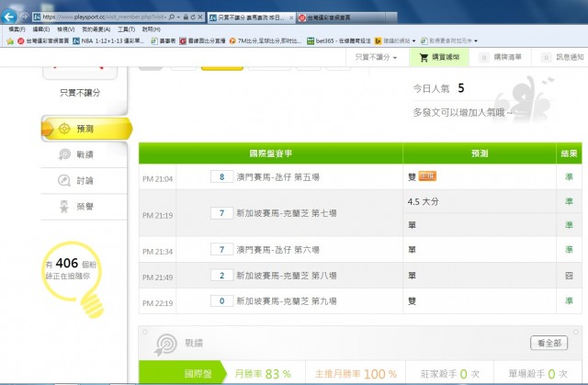The width and height of the screenshot is (588, 385).
Task: Click the 戰績 sidebar icon
Action: (64, 155)
